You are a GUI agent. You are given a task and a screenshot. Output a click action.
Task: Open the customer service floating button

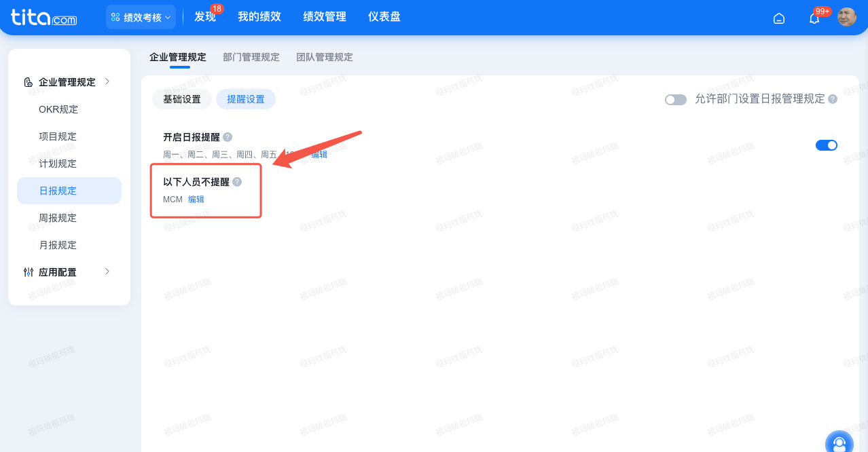[x=839, y=440]
